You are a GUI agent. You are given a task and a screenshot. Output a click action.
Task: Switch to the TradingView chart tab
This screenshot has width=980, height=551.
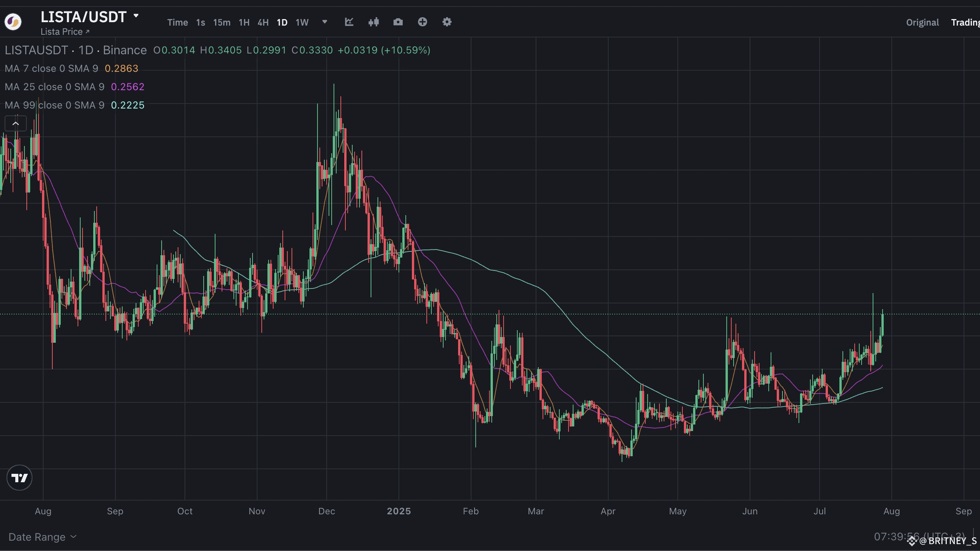pyautogui.click(x=965, y=23)
